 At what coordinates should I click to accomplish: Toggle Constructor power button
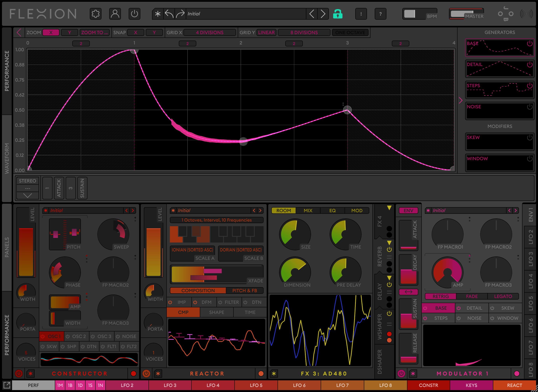click(19, 374)
